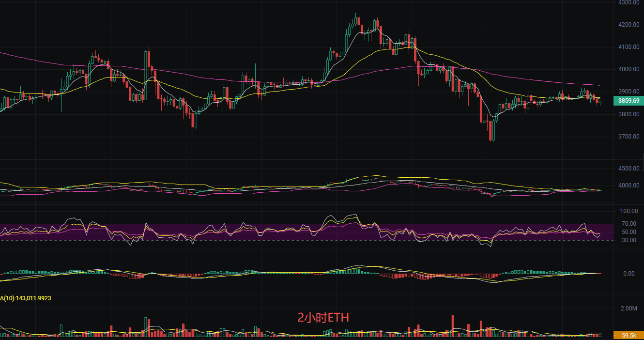
Task: Click the tallest red volume bar
Action: pyautogui.click(x=453, y=325)
